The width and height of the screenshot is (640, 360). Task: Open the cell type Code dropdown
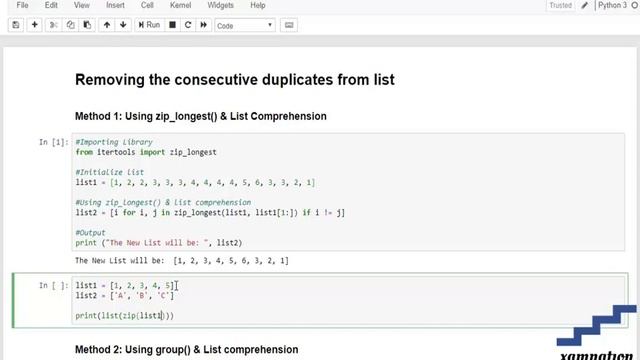(245, 25)
